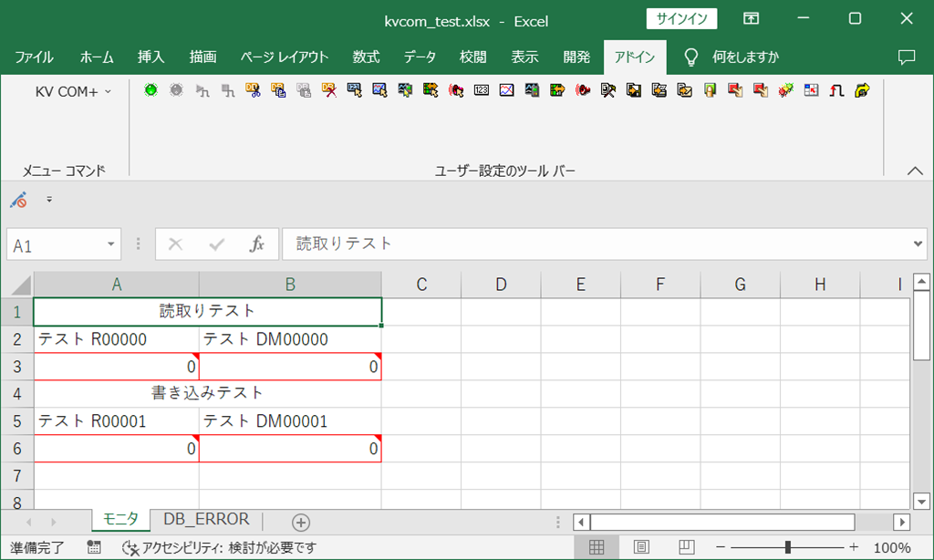Click the サインイン button
934x560 pixels.
point(681,18)
